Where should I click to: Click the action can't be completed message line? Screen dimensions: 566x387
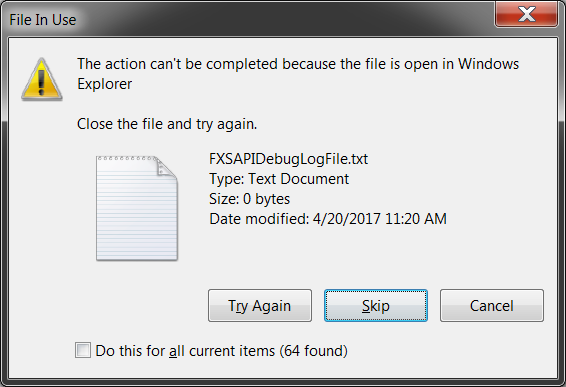pos(298,64)
